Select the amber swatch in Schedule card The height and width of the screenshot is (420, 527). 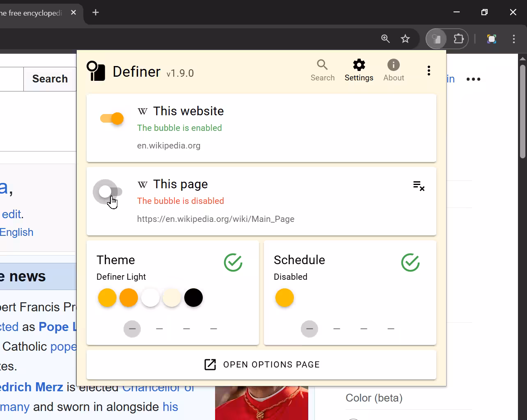[x=284, y=298]
